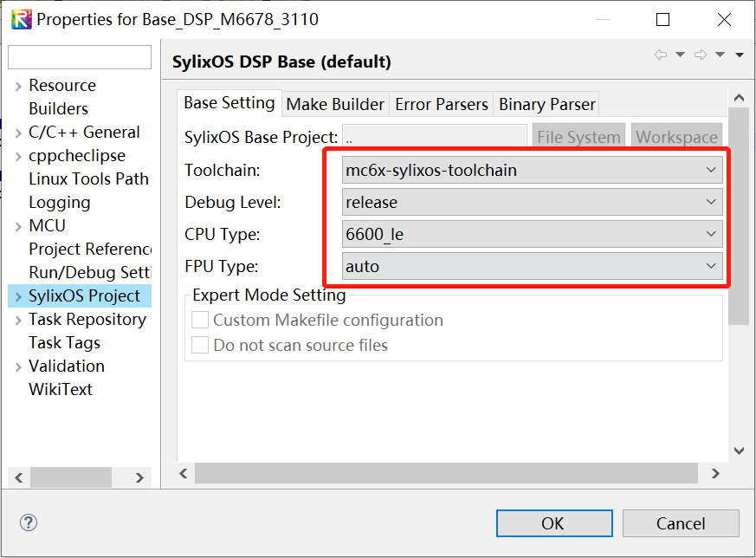Expand the Validation tree node
This screenshot has height=558, width=756.
coord(18,367)
